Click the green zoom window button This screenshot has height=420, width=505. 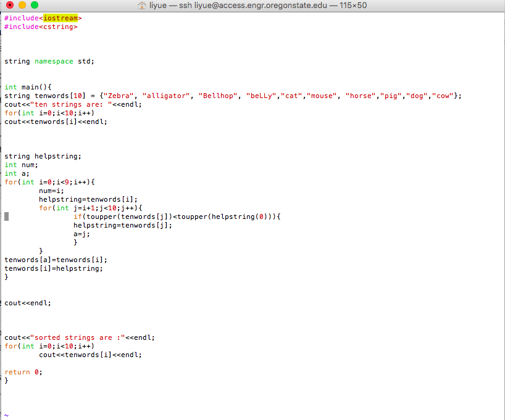[x=35, y=6]
